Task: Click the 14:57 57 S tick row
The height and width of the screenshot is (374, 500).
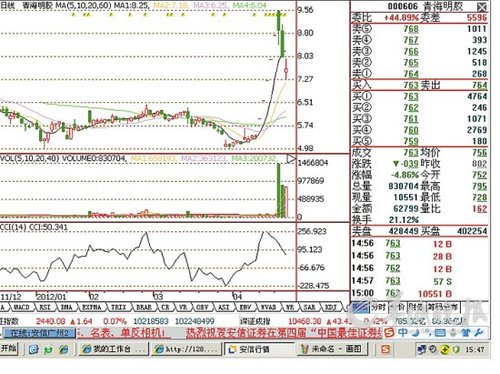Action: (402, 281)
